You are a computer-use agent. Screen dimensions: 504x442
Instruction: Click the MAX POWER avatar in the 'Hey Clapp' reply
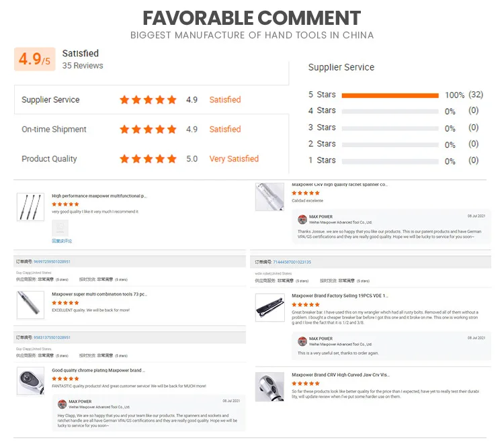tap(61, 404)
